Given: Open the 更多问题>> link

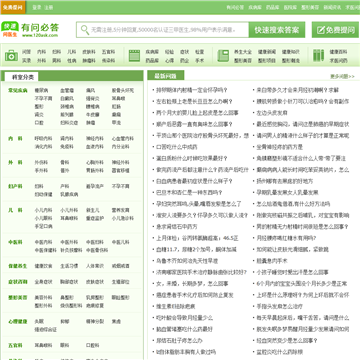Looking at the screenshot, I should tap(342, 76).
